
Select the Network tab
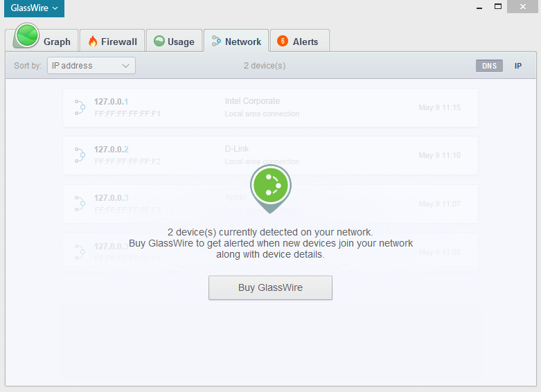236,41
